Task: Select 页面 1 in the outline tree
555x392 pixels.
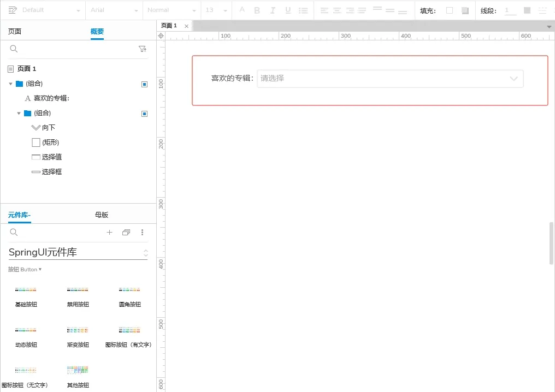Action: [x=27, y=69]
